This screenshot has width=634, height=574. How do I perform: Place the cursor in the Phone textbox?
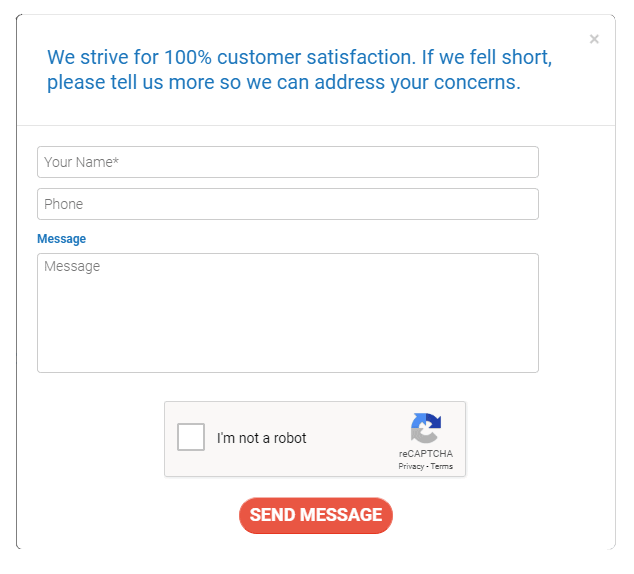coord(288,204)
